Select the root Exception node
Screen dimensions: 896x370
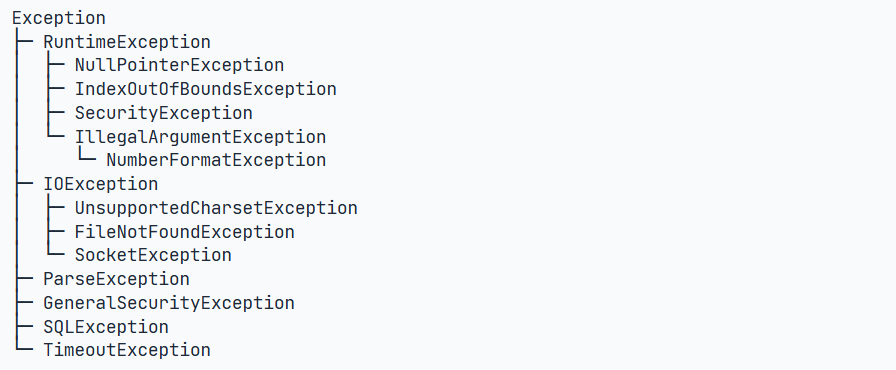coord(59,18)
